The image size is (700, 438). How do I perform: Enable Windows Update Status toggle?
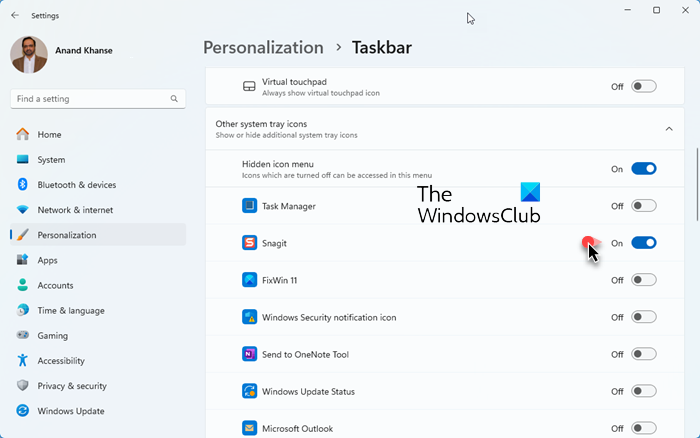point(644,391)
